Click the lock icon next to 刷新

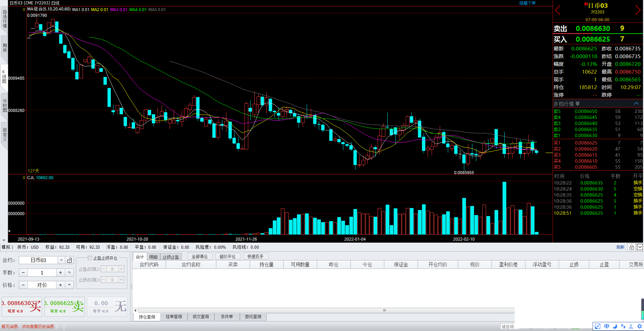[632, 247]
